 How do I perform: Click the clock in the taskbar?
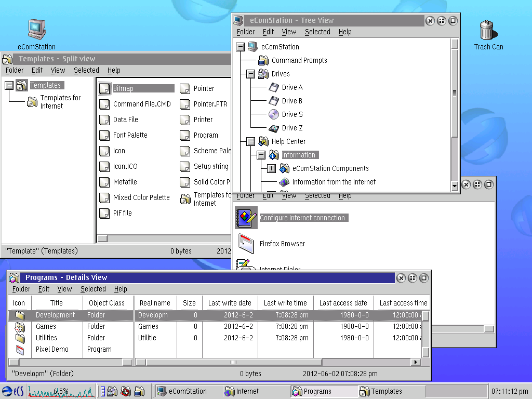point(510,391)
